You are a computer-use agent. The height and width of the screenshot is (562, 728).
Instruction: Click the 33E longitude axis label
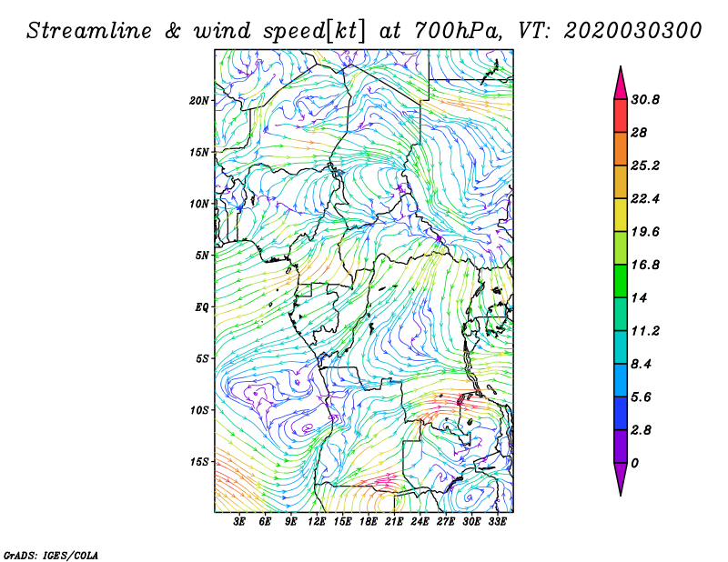point(497,522)
